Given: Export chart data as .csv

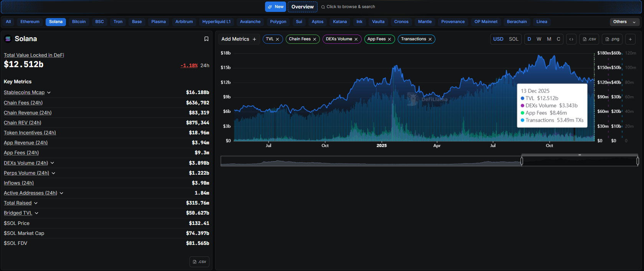Looking at the screenshot, I should (589, 39).
